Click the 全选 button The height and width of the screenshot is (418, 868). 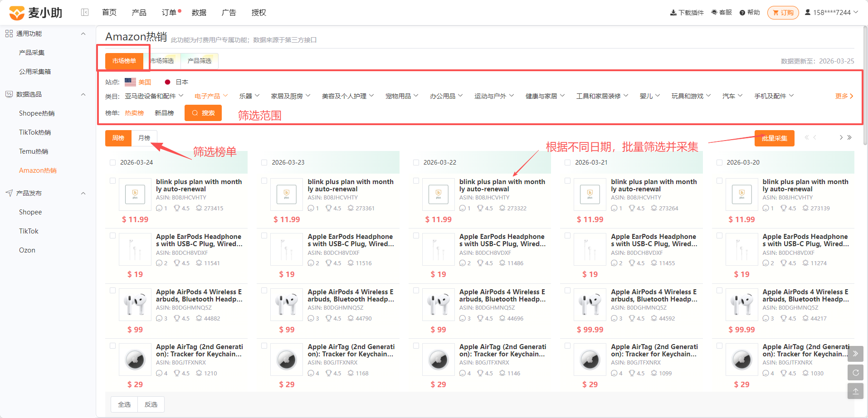[124, 404]
